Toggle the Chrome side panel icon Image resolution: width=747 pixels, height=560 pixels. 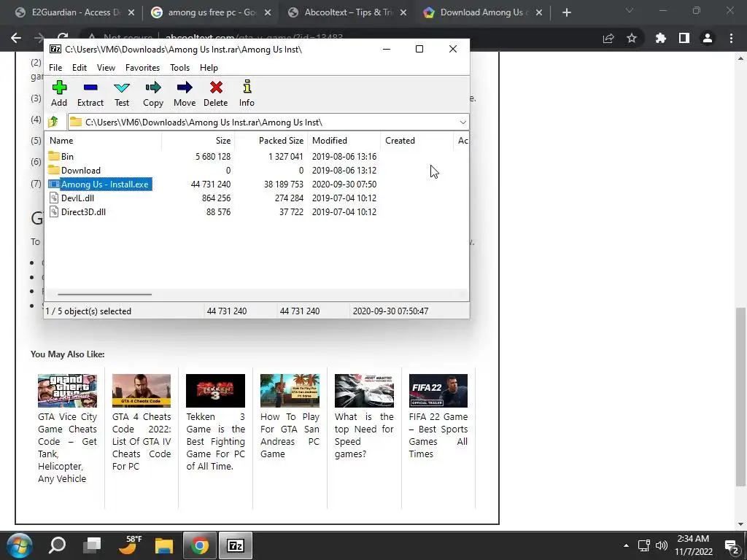[684, 38]
